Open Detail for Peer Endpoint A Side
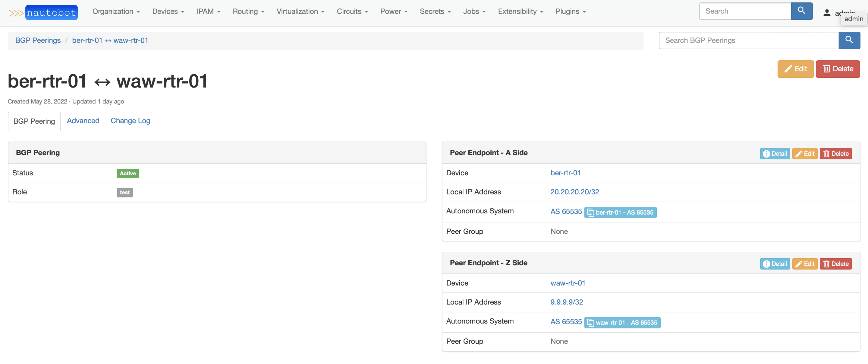Screen dimensions: 868x364 (x=774, y=154)
